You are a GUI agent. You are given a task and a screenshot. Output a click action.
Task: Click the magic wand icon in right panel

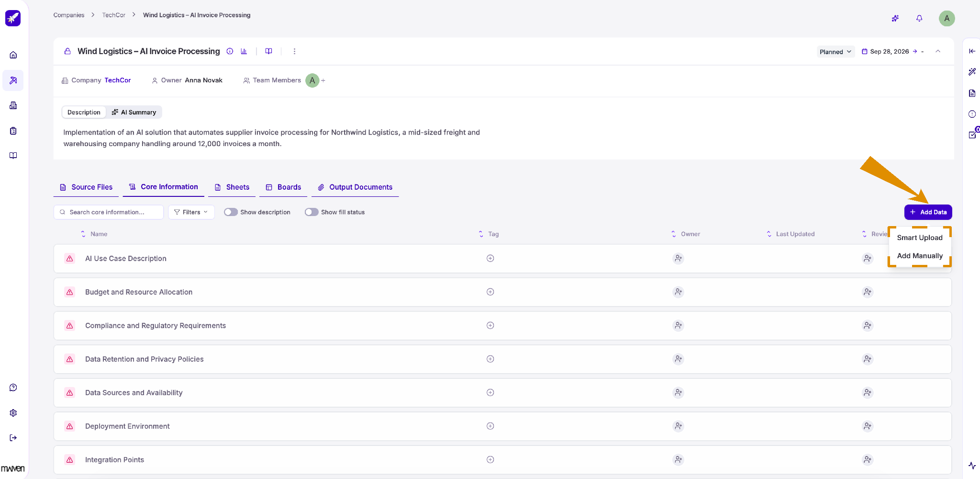[972, 72]
